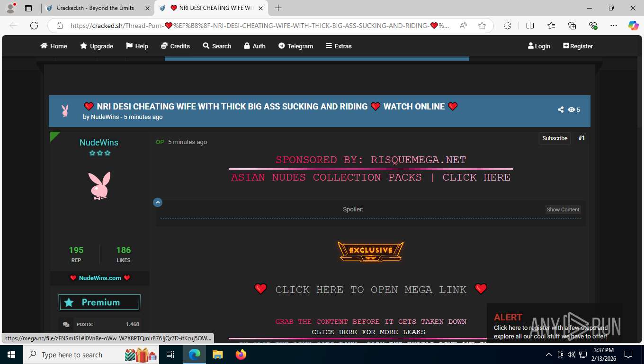Open Credits in site navigation
The image size is (644, 364).
point(175,46)
